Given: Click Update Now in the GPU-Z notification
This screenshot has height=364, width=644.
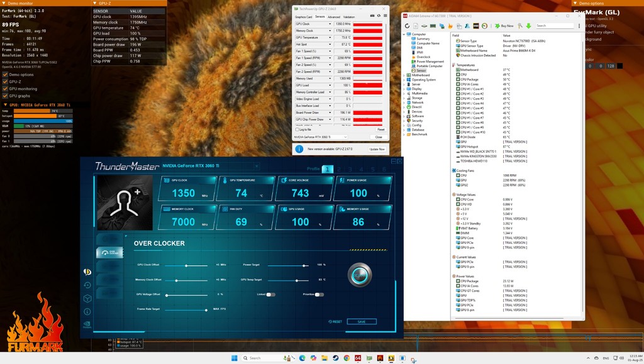Looking at the screenshot, I should (377, 149).
